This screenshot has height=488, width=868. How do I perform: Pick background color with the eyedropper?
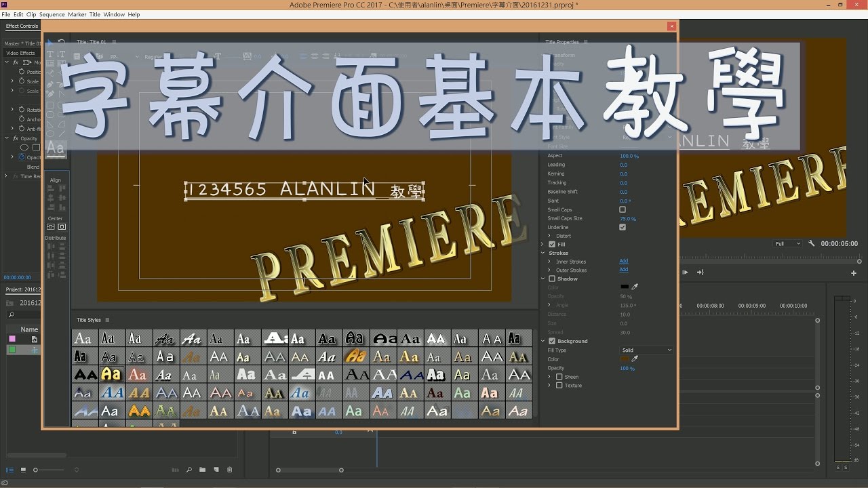(635, 359)
